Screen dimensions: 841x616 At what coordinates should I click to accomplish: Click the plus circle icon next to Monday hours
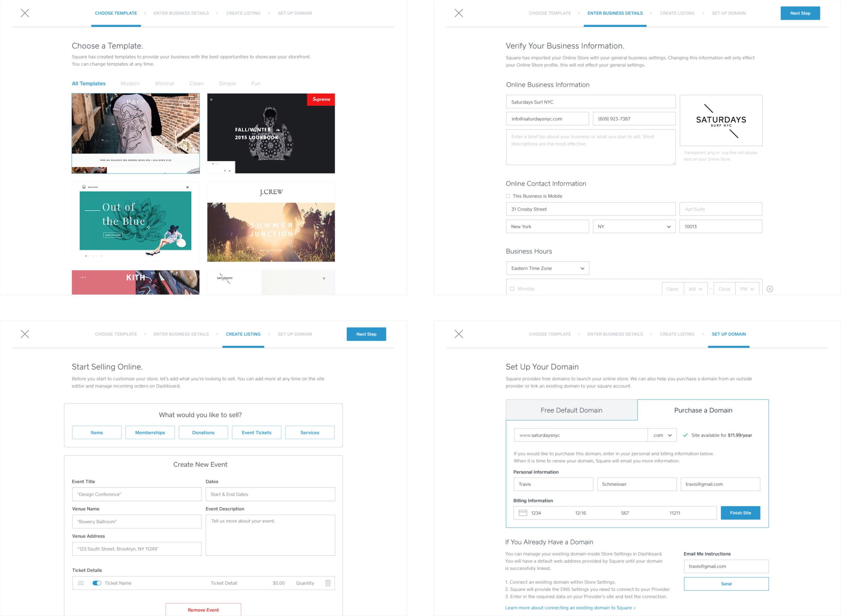[770, 289]
